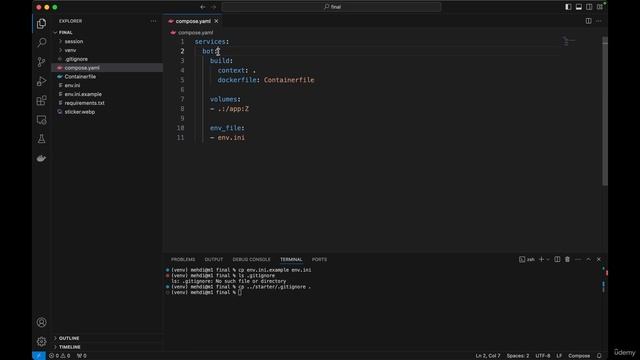Open the .gitignore file

click(76, 59)
